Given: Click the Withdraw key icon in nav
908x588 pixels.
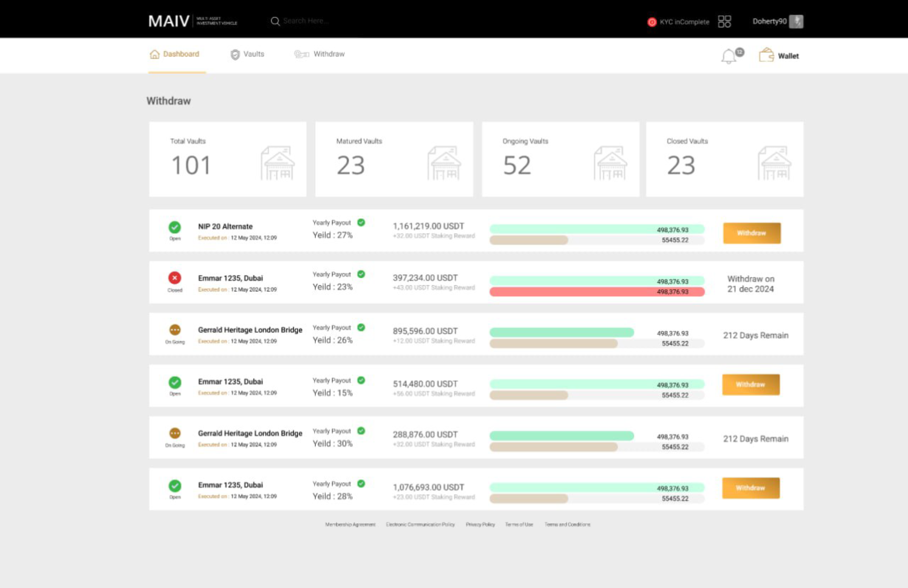Looking at the screenshot, I should (x=302, y=54).
